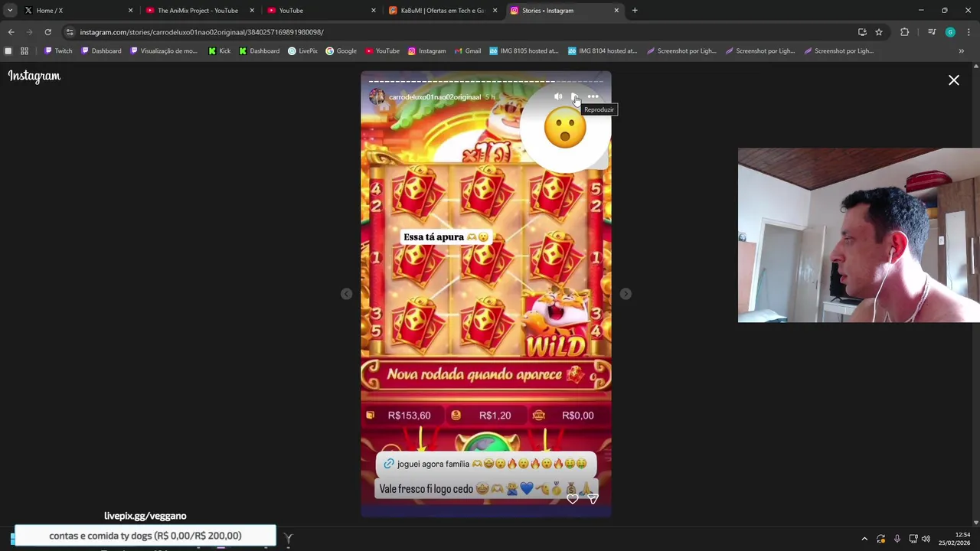The image size is (980, 551).
Task: Share the story with paper plane icon
Action: (x=593, y=499)
